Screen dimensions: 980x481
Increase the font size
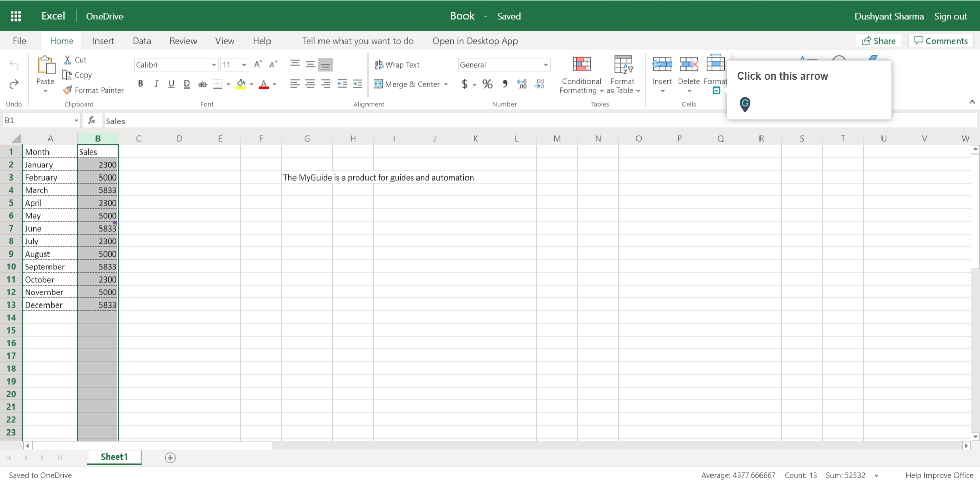point(258,64)
